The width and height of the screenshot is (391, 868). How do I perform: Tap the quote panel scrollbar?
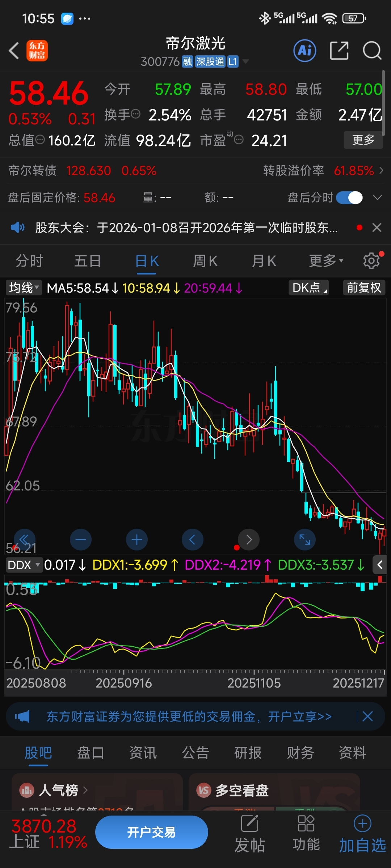point(383,103)
